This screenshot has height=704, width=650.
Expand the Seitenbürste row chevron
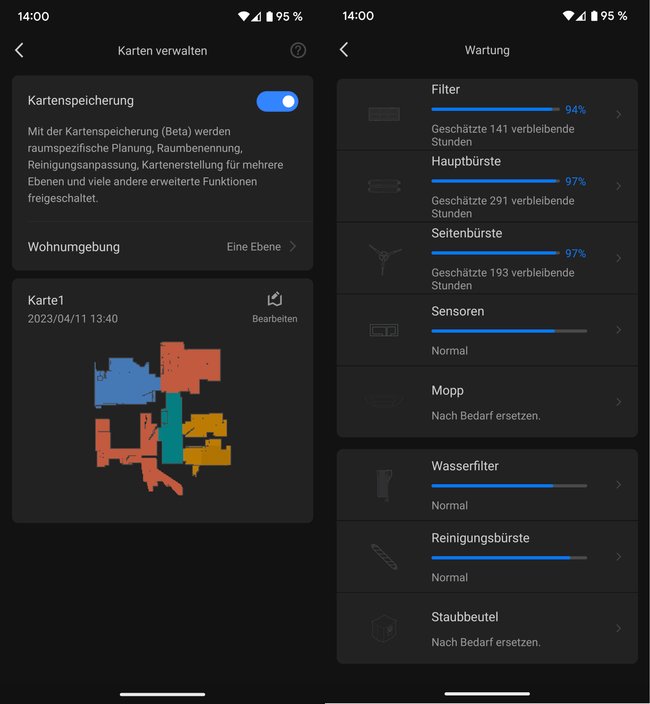619,258
